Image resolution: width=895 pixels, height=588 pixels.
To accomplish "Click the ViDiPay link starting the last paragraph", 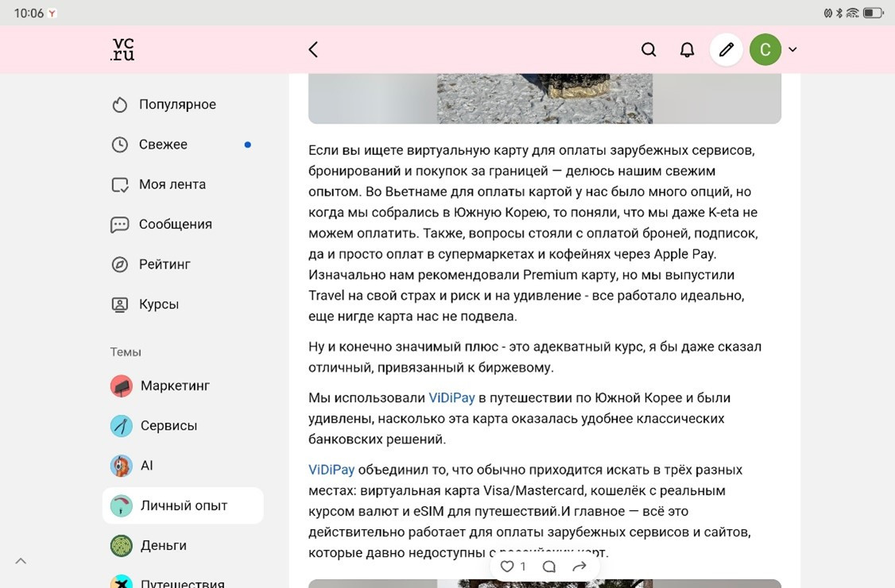I will (x=331, y=470).
